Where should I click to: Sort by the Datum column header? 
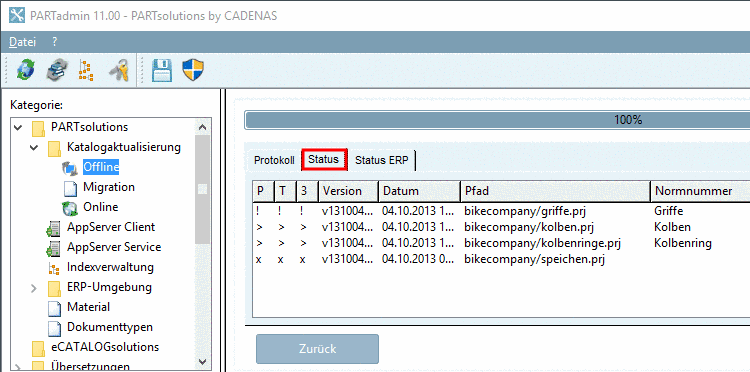click(x=419, y=191)
